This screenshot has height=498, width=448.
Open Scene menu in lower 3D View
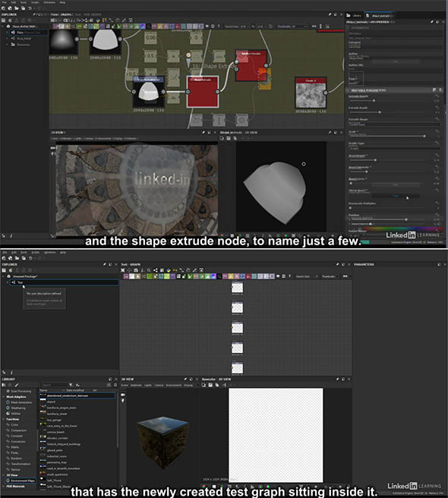(125, 385)
